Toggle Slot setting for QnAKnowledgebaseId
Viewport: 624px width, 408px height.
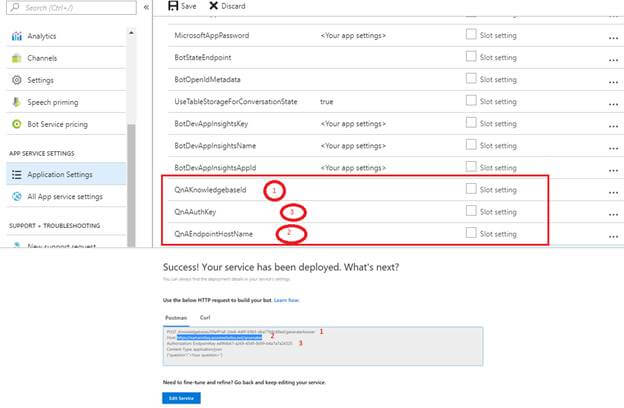[x=471, y=189]
